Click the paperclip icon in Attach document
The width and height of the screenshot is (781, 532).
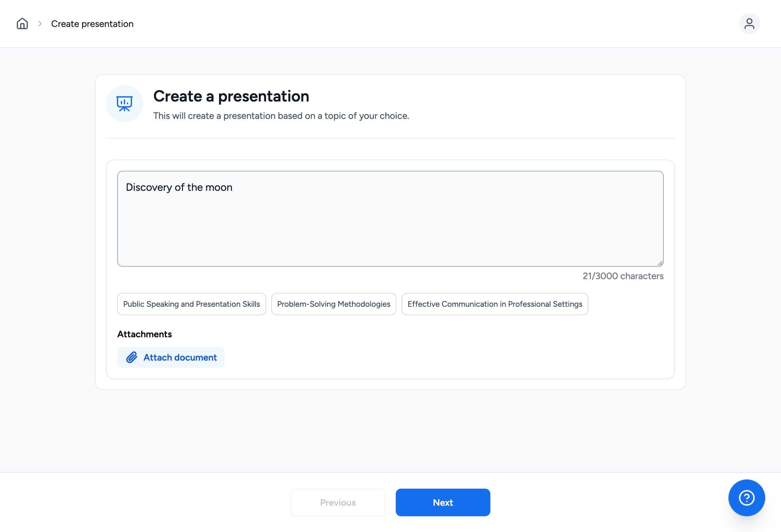click(132, 357)
